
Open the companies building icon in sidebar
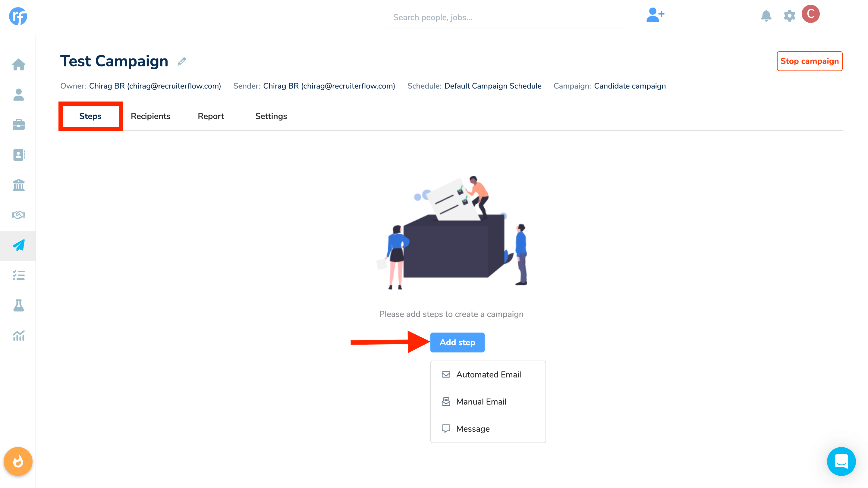[18, 185]
